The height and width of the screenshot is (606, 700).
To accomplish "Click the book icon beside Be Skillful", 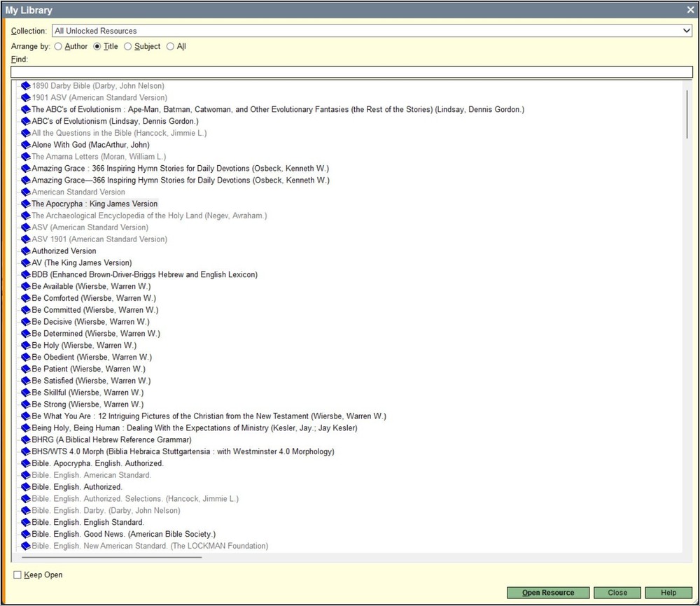I will [x=26, y=393].
